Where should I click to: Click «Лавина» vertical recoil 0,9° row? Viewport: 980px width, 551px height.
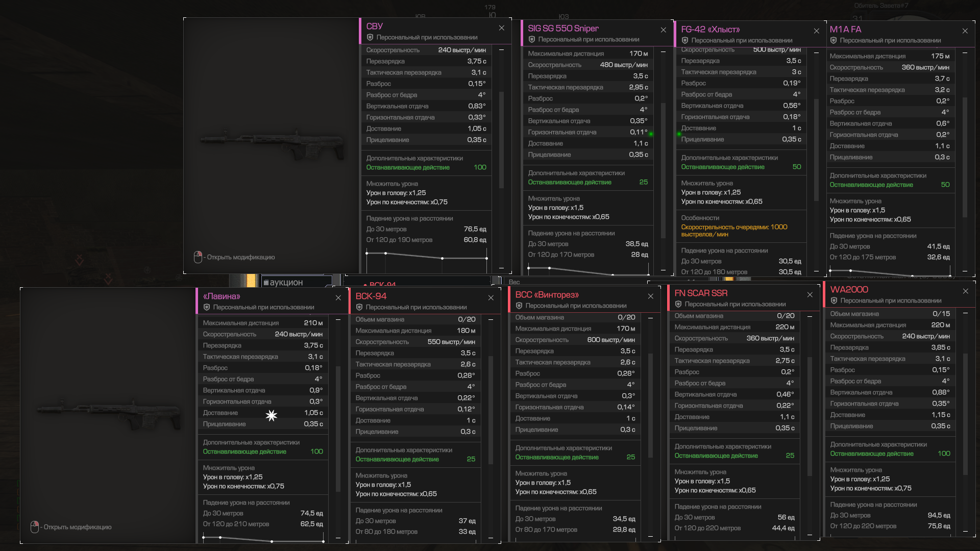pyautogui.click(x=263, y=390)
